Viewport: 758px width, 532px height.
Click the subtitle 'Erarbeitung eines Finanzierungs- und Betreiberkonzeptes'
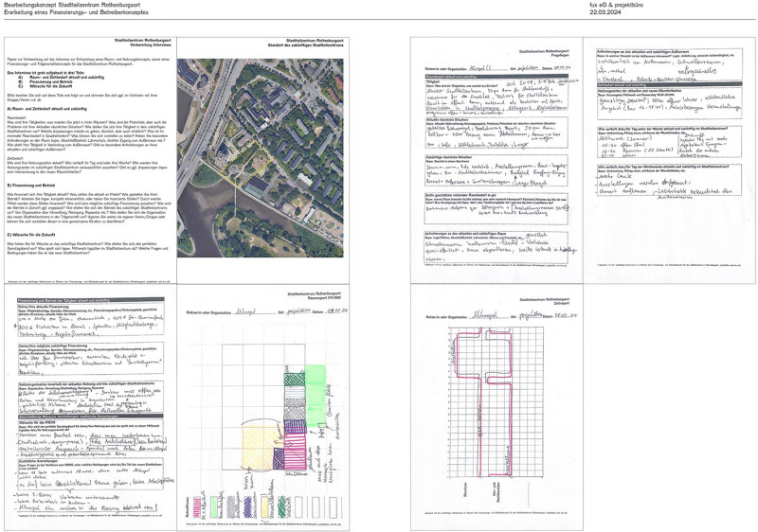(x=77, y=12)
